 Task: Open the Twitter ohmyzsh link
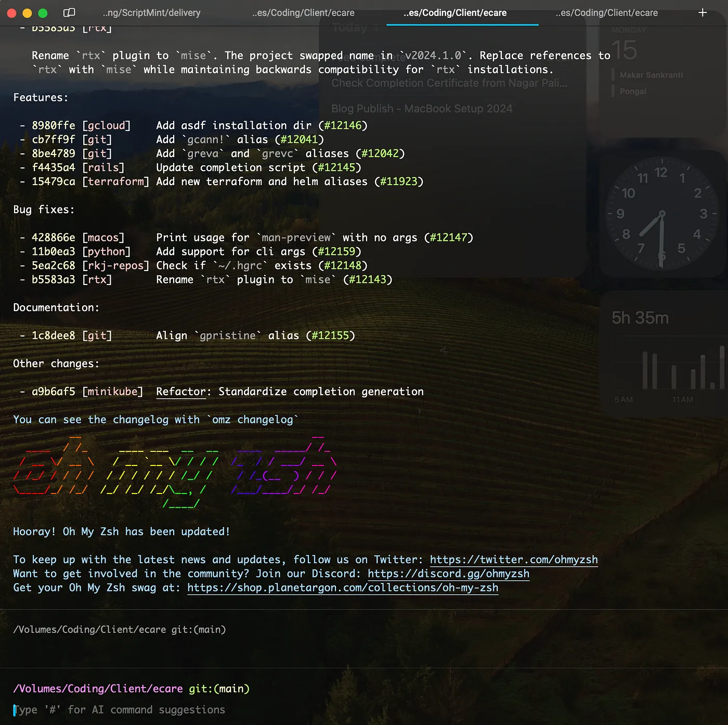tap(513, 560)
